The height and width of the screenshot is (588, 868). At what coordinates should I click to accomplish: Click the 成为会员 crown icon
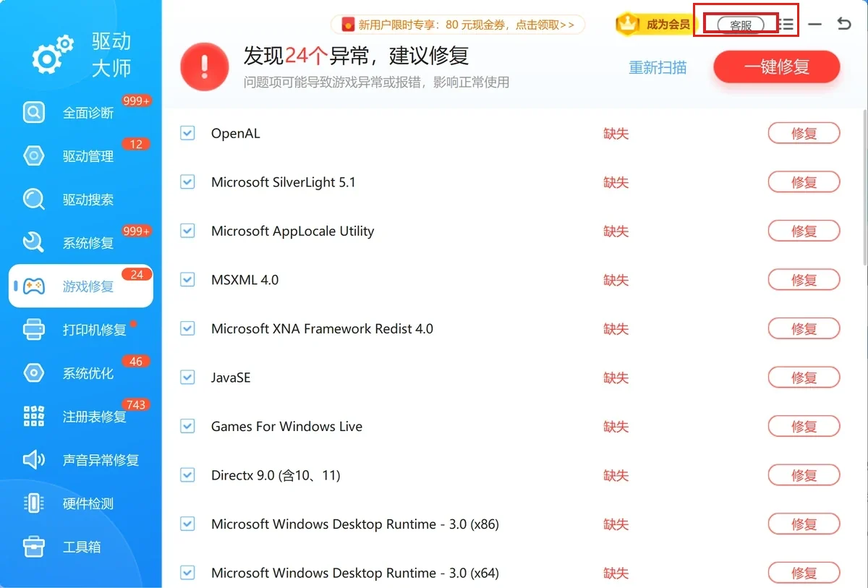coord(629,24)
